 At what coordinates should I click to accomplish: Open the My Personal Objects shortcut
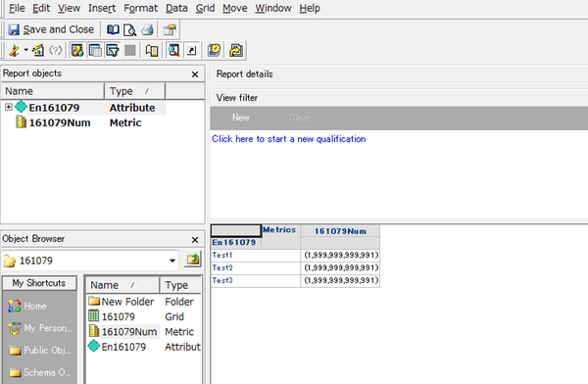pos(40,328)
